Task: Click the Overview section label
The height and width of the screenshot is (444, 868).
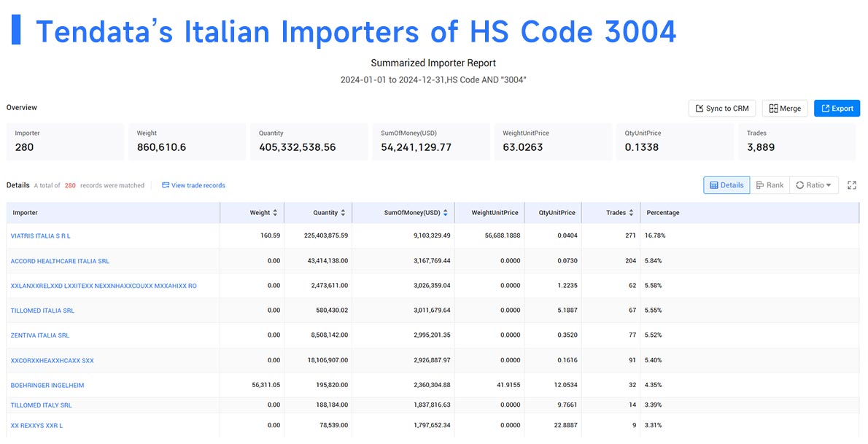Action: click(22, 107)
